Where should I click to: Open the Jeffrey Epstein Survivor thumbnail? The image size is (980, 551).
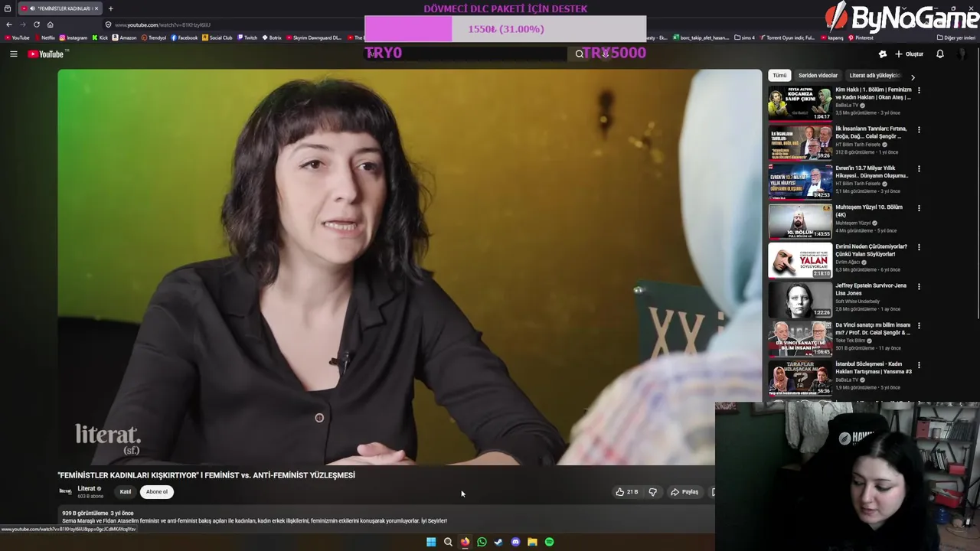pyautogui.click(x=800, y=298)
